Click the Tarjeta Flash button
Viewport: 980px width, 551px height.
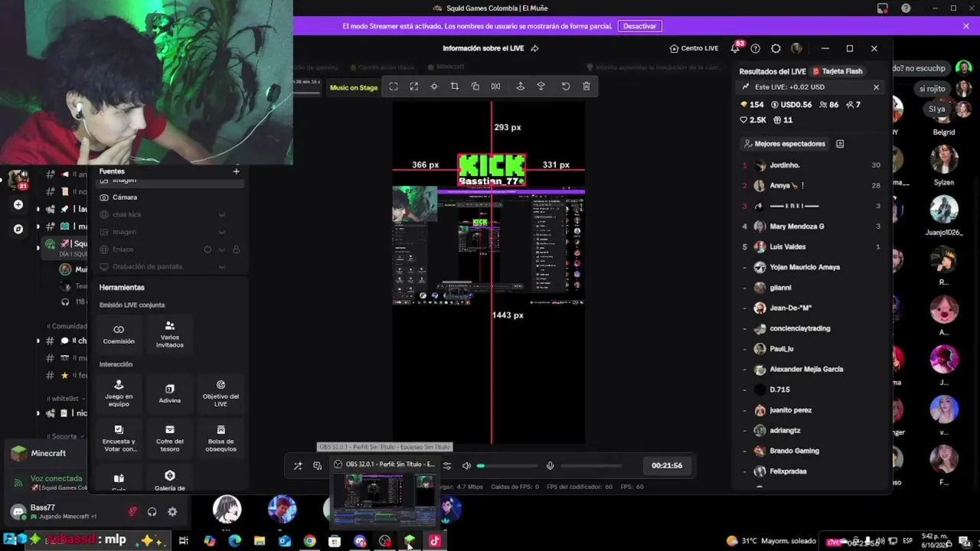tap(837, 71)
